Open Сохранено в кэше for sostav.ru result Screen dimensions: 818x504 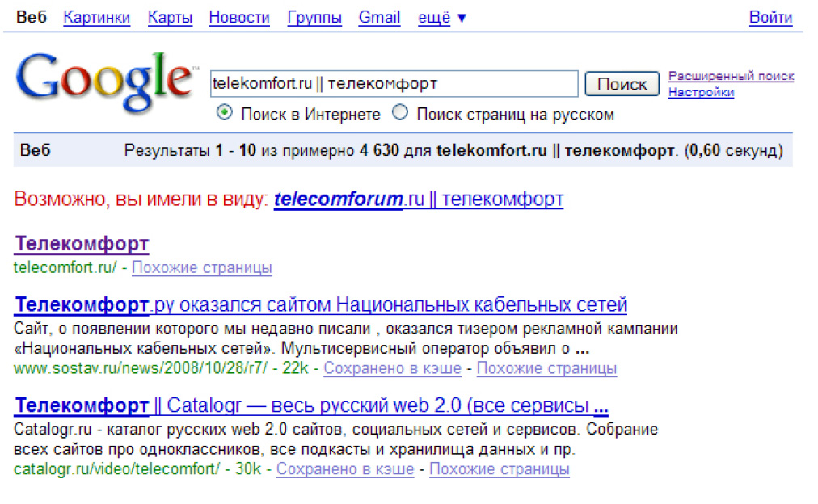pyautogui.click(x=392, y=368)
